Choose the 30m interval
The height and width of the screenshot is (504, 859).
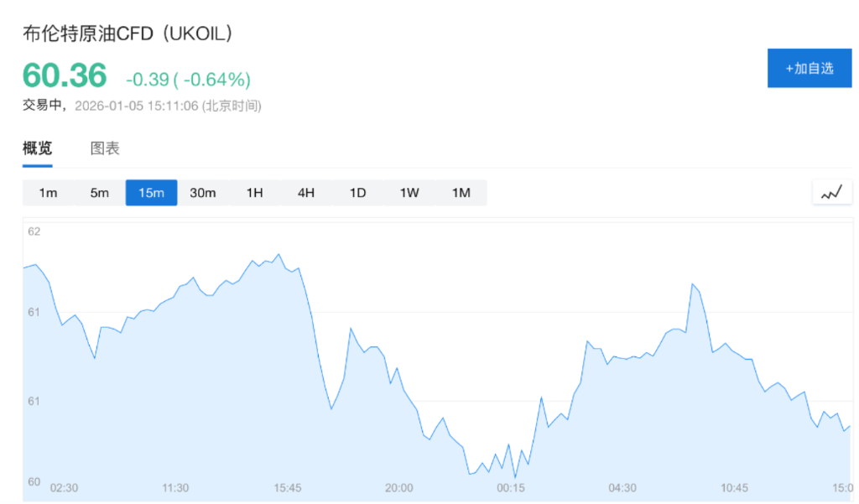tap(203, 193)
